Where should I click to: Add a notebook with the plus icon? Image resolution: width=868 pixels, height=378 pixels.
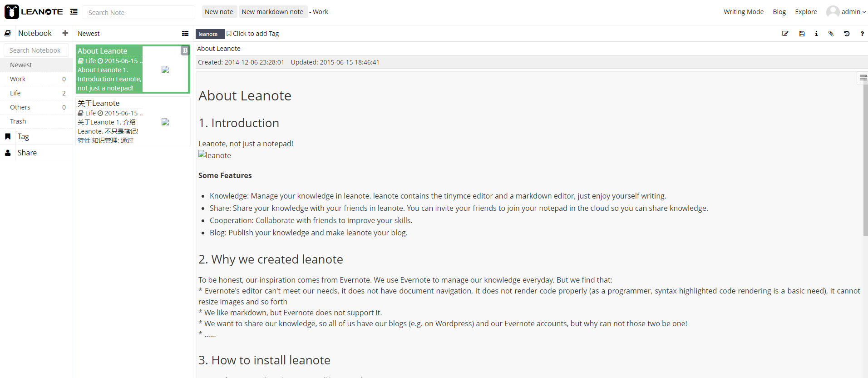(65, 33)
